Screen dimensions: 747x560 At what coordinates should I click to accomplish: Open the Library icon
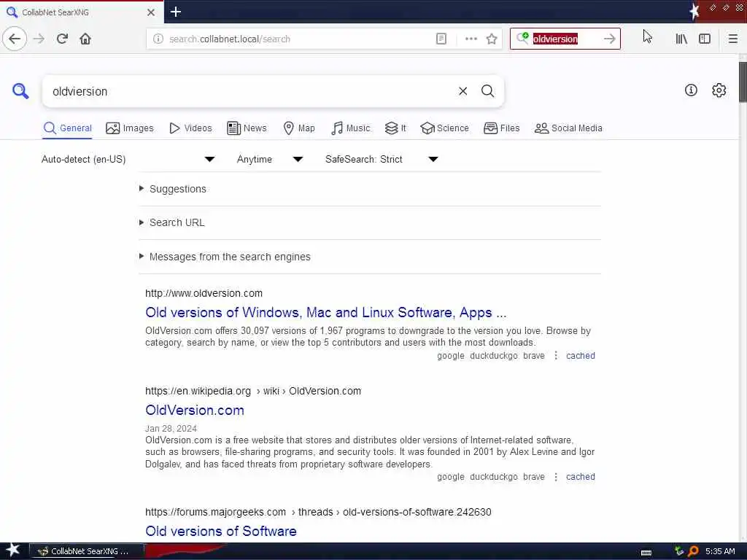(681, 39)
